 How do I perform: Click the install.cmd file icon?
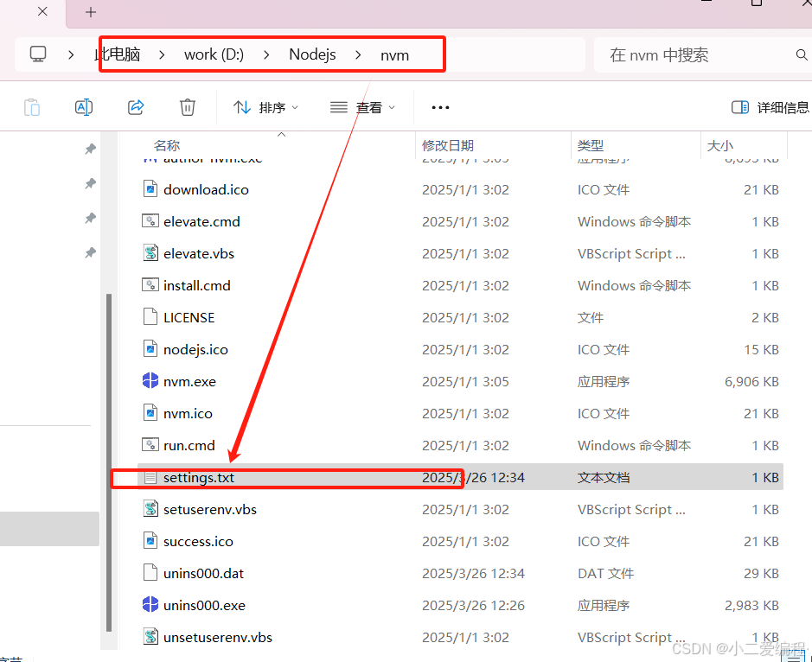(150, 284)
